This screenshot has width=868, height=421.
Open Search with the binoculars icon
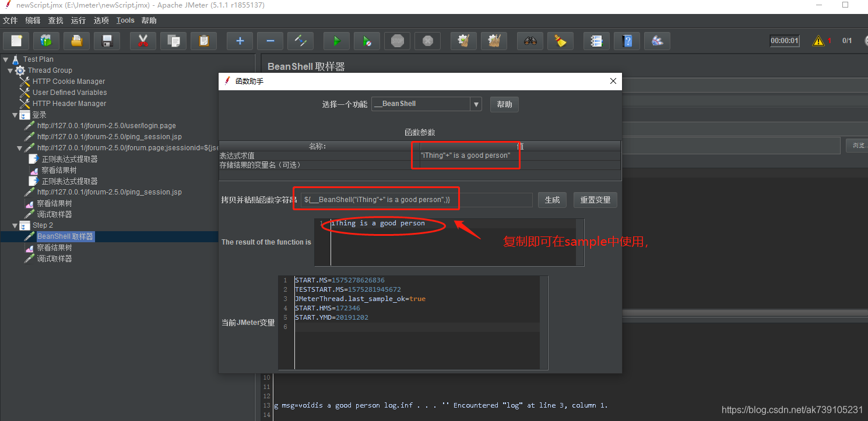click(x=530, y=41)
